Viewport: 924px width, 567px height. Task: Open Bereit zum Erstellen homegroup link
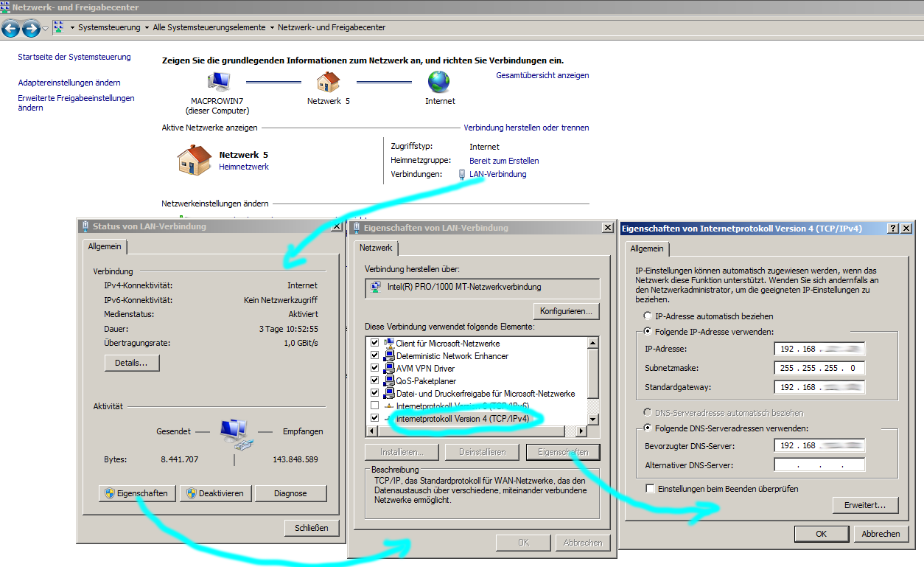(x=504, y=161)
